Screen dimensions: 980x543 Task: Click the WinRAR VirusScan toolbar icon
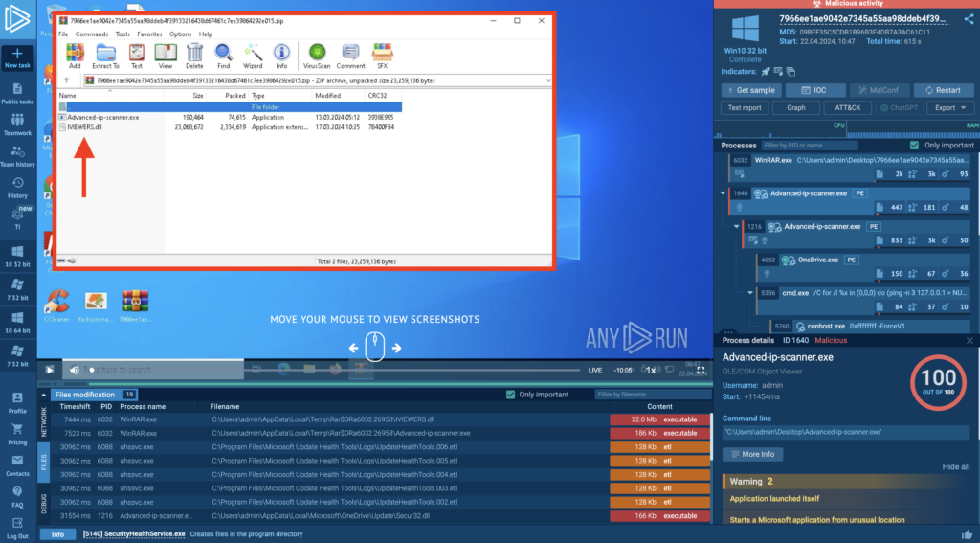(x=316, y=56)
